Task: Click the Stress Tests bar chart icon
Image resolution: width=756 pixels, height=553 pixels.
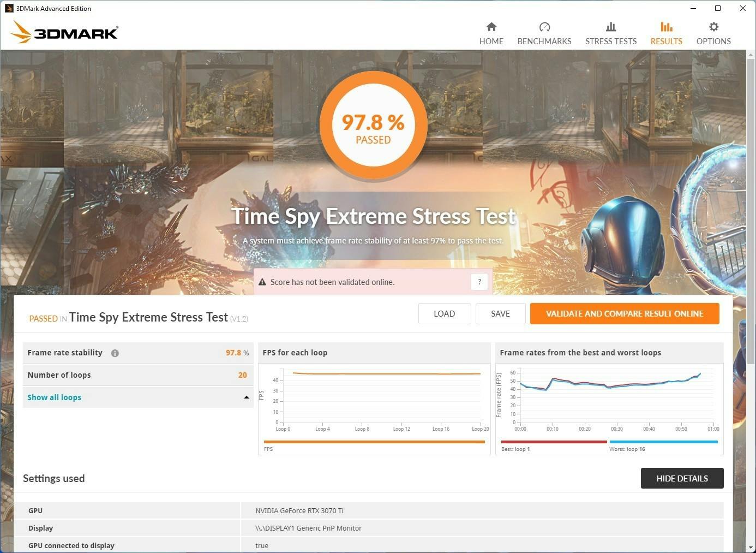Action: (x=611, y=27)
